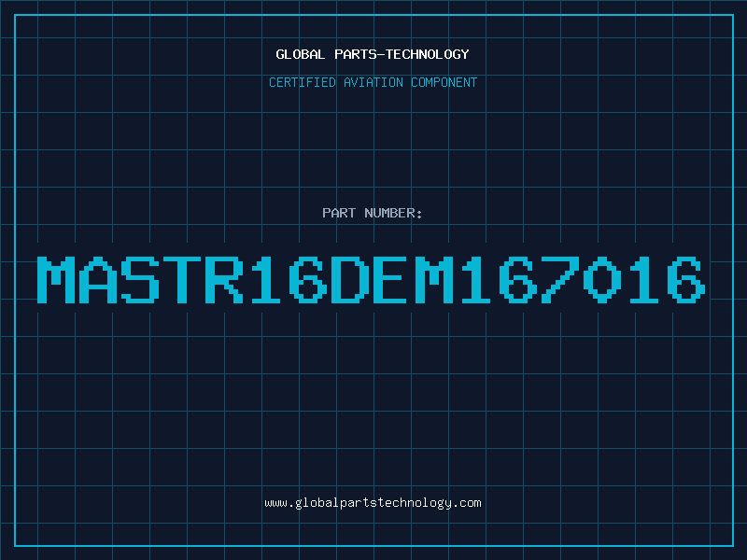Click the 'GLOBAL PARTS-TECHNOLOGY' heading
The image size is (747, 560).
click(x=373, y=54)
